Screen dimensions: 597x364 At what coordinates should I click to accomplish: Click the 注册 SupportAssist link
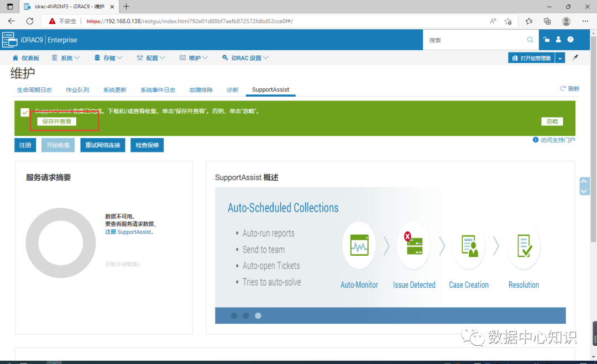[129, 232]
